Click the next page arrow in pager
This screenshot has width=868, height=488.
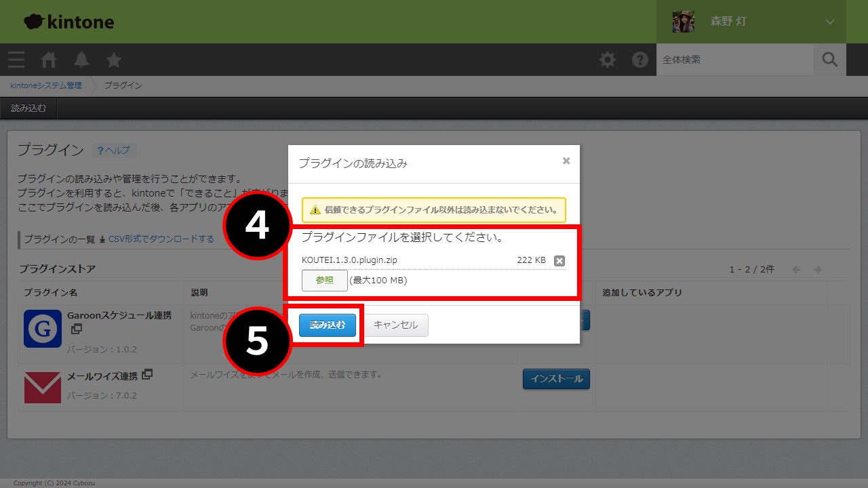818,270
